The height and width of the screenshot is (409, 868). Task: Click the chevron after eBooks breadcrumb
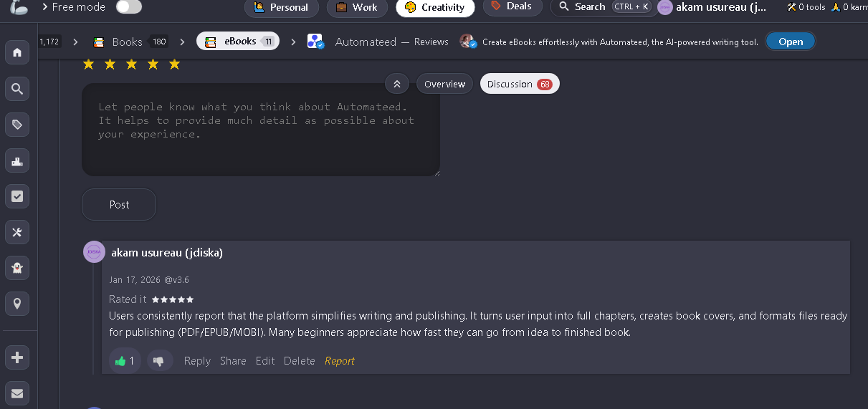293,42
